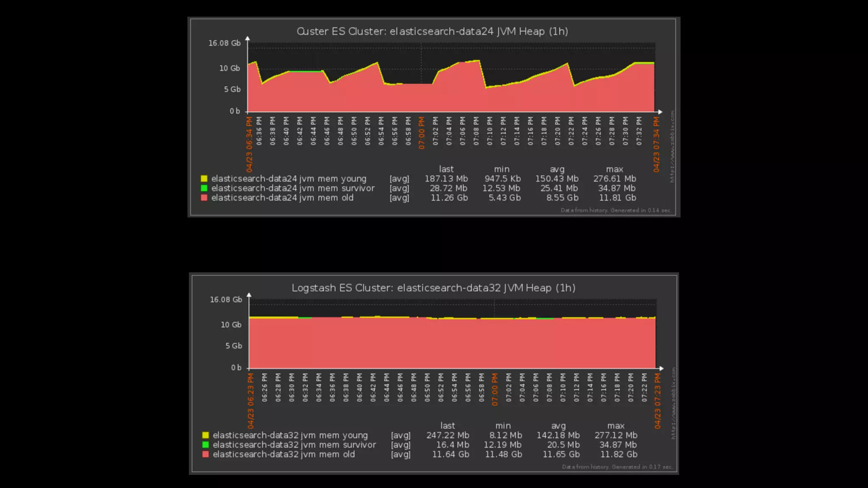The width and height of the screenshot is (868, 488).
Task: Click green swatch for data32 jvm mem survivor
Action: point(206,445)
